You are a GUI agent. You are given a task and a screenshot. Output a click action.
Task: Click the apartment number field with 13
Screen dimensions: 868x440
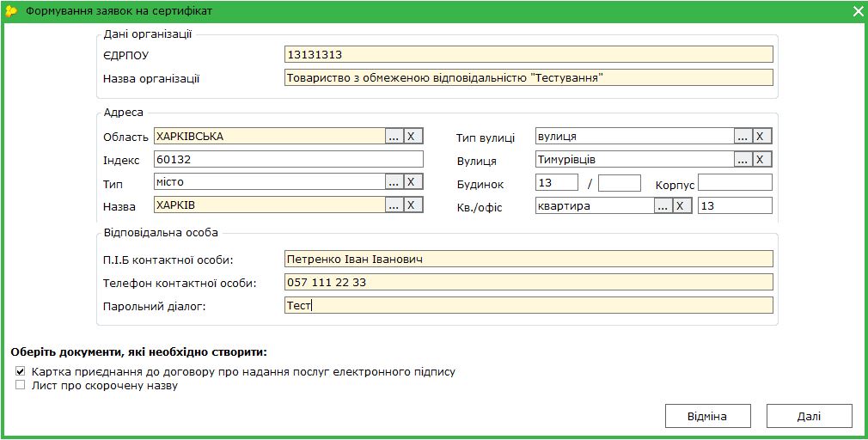tap(735, 205)
